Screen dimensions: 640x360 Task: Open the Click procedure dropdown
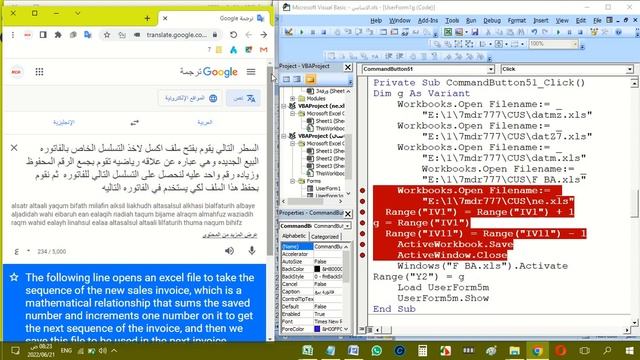tap(630, 69)
